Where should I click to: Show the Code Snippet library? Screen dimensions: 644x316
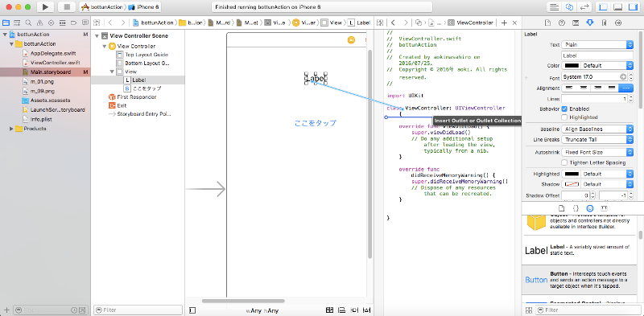click(576, 208)
